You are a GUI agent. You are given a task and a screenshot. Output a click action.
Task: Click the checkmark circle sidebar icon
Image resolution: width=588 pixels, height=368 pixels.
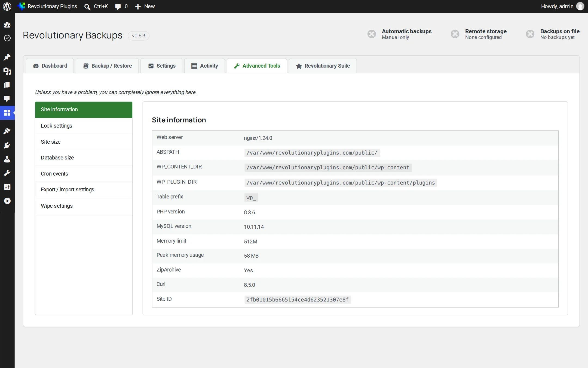point(7,38)
